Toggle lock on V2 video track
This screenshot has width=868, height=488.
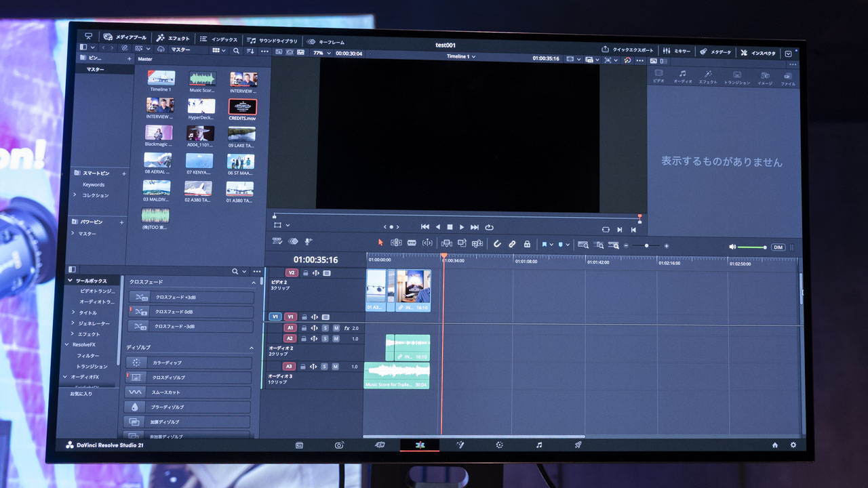tap(306, 273)
